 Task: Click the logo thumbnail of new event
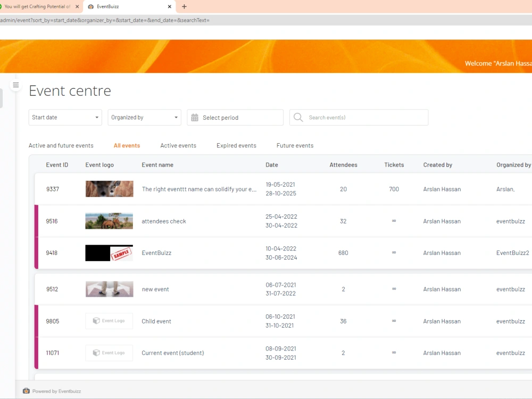[x=109, y=289]
